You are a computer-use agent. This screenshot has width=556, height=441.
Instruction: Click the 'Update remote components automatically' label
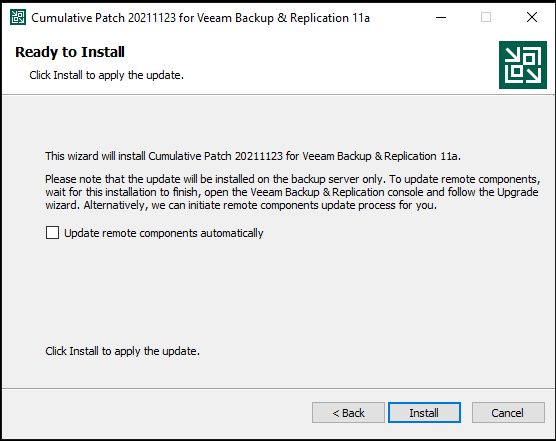click(x=164, y=233)
